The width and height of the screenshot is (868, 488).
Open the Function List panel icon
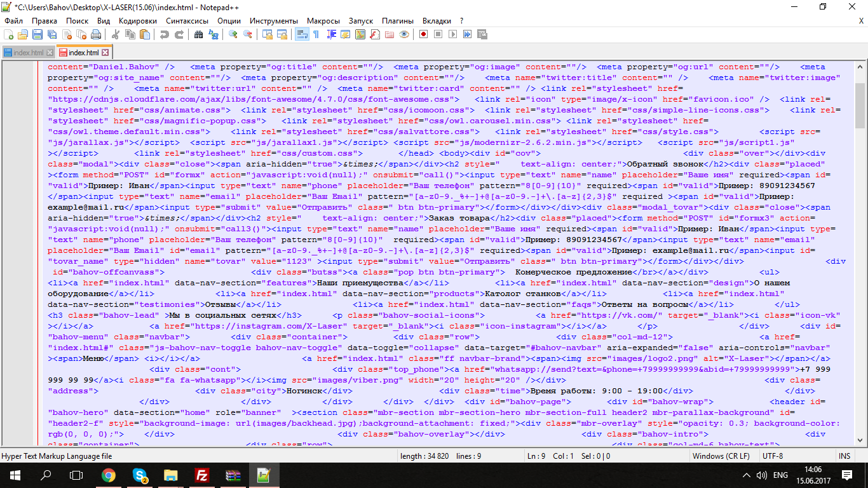375,34
